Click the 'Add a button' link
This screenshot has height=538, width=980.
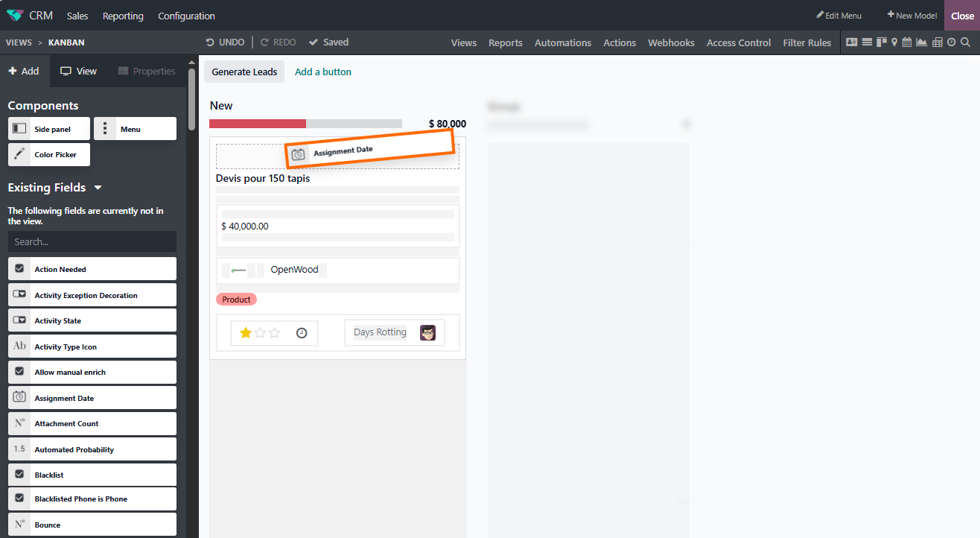tap(323, 72)
